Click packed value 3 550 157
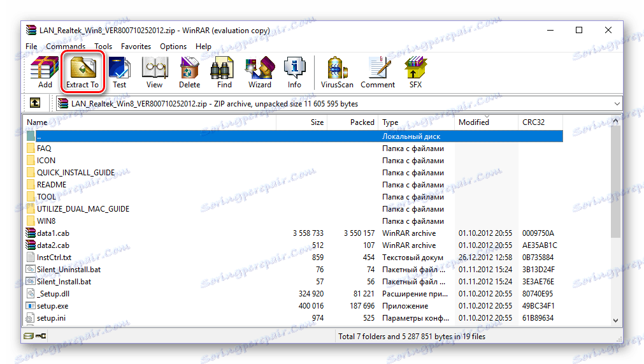This screenshot has width=644, height=364. (359, 233)
